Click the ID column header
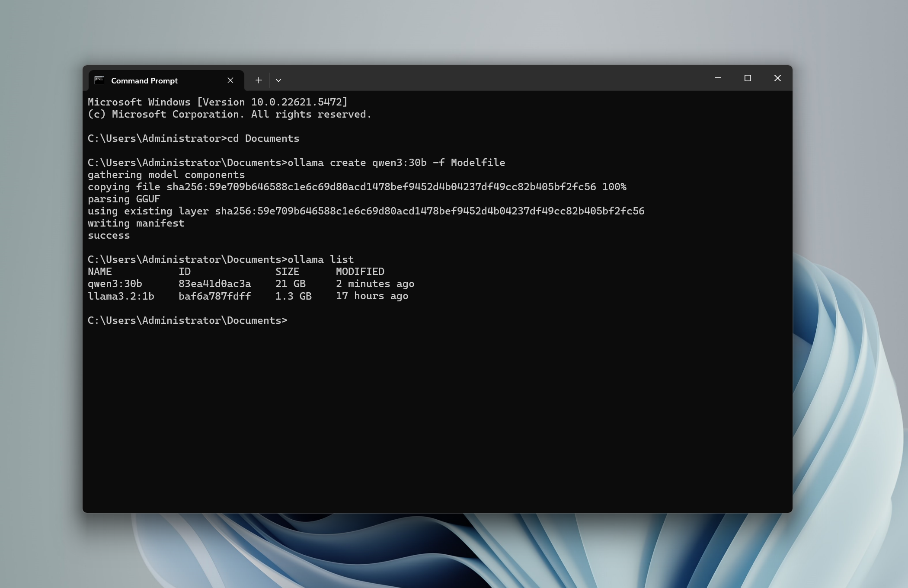This screenshot has width=908, height=588. 185,272
